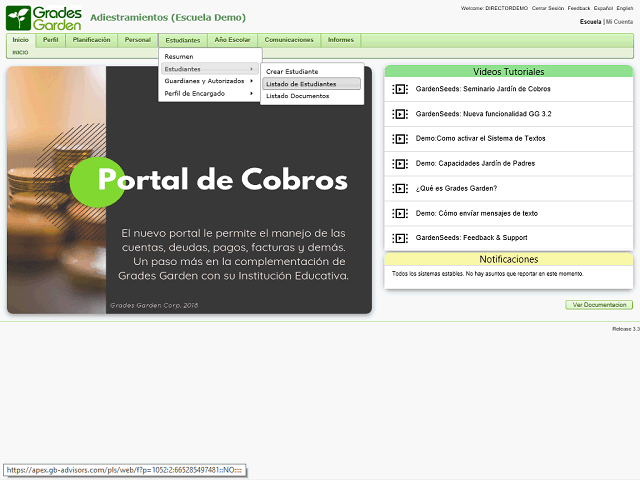Click video icon beside Capacidades Jardín de Padres
The height and width of the screenshot is (480, 640).
tap(400, 164)
